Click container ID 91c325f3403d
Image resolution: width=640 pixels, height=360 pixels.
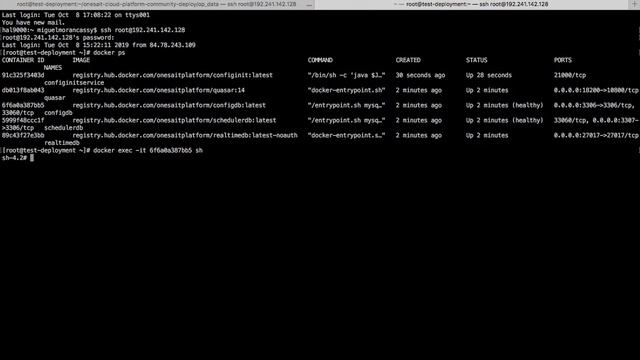[23, 75]
